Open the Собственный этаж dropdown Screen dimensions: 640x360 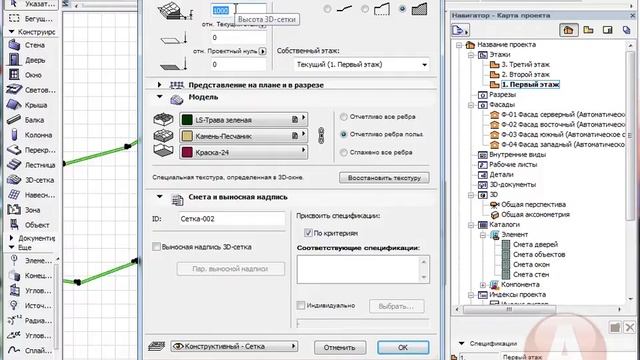pos(361,64)
